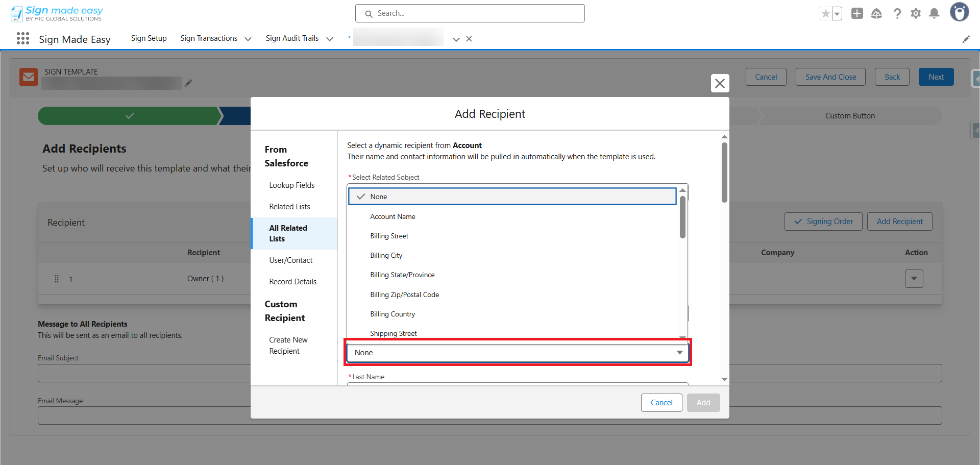
Task: Click the Add button in dialog
Action: pyautogui.click(x=703, y=403)
